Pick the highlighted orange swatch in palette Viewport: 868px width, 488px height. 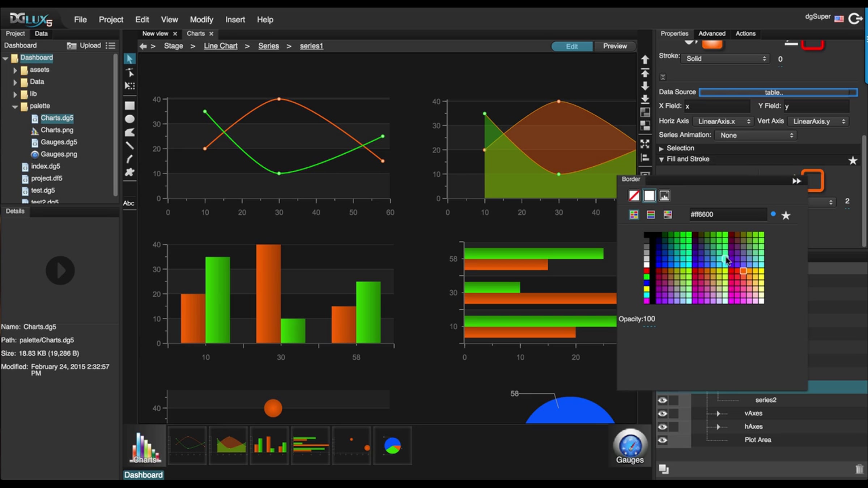[743, 271]
